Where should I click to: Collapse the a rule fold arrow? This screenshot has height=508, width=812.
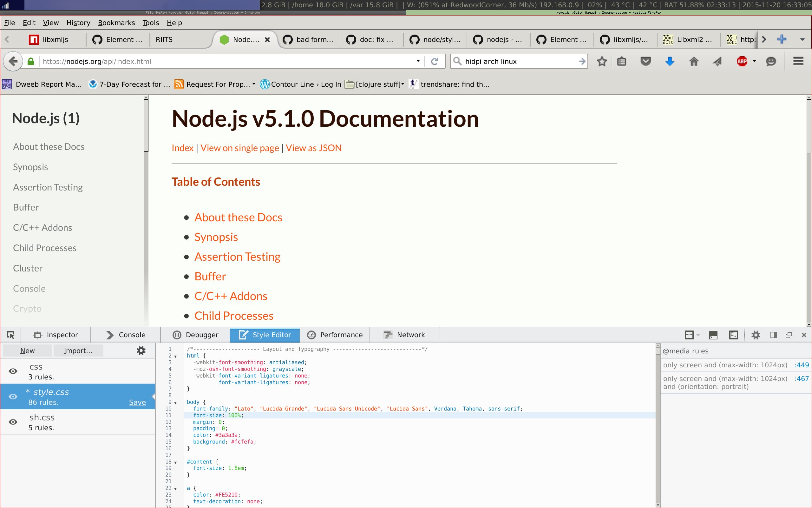tap(175, 489)
